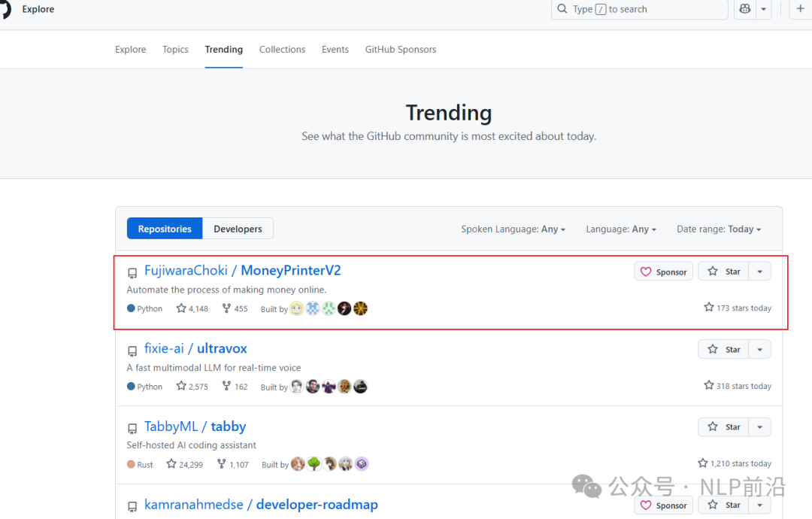Click the Explore header title
812x519 pixels.
[x=38, y=9]
